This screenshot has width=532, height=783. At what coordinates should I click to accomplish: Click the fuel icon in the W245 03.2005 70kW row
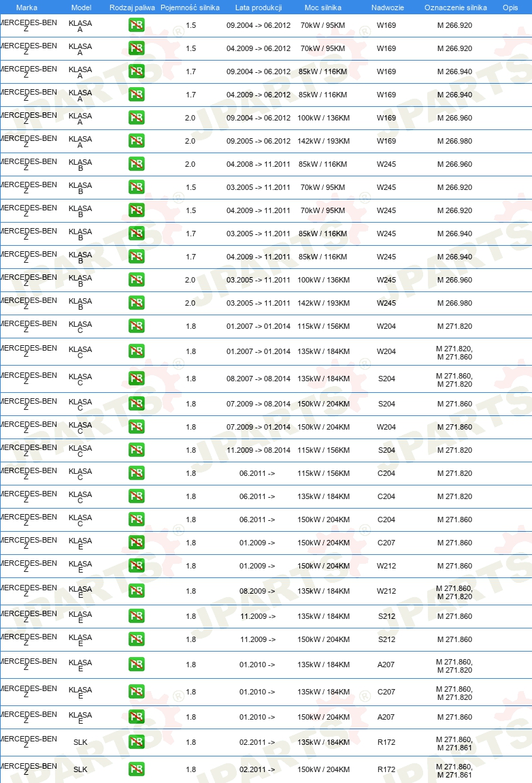click(136, 187)
